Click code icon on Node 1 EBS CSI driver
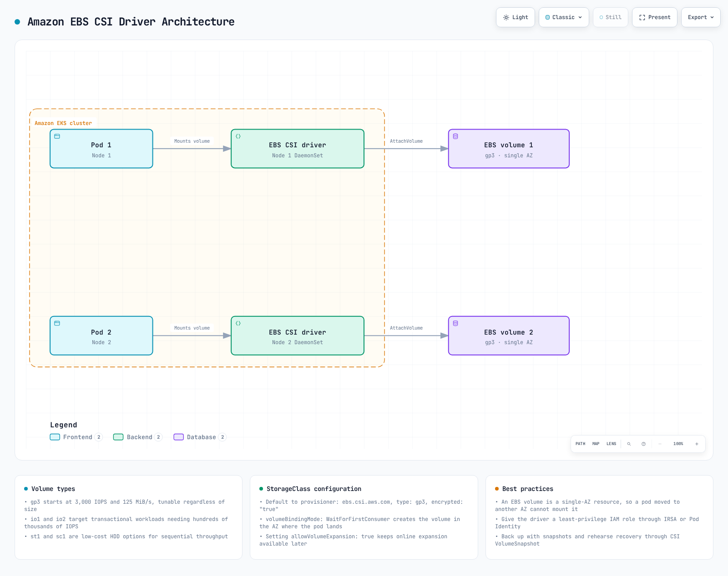This screenshot has width=728, height=576. (238, 136)
